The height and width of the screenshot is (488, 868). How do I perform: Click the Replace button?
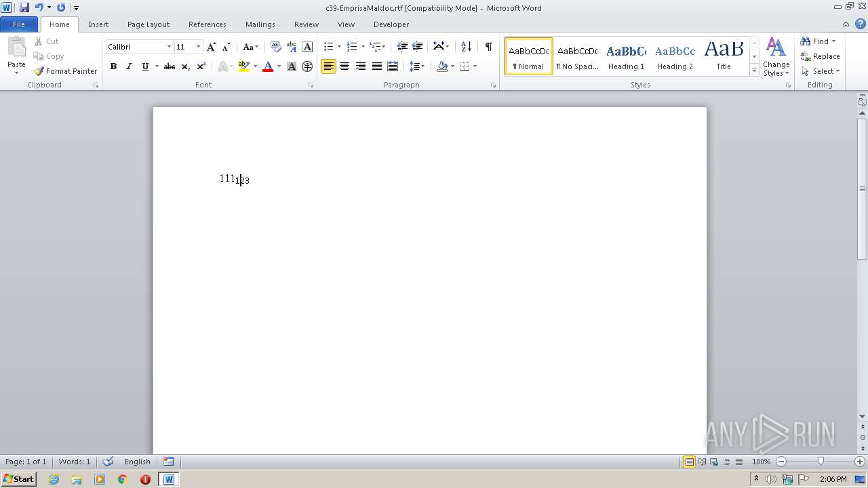pyautogui.click(x=820, y=56)
